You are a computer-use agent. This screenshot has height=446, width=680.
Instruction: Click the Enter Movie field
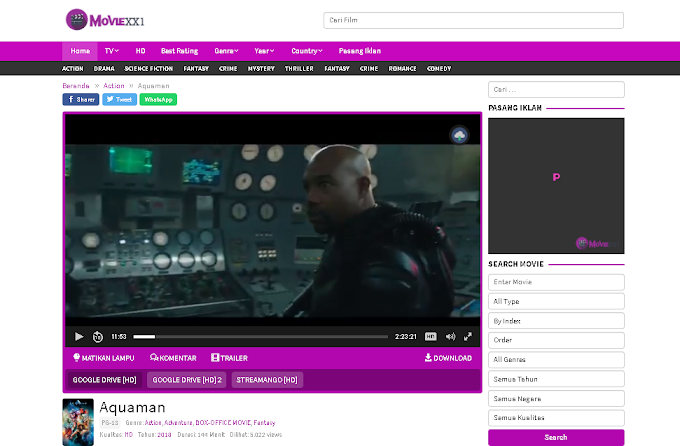tap(556, 282)
